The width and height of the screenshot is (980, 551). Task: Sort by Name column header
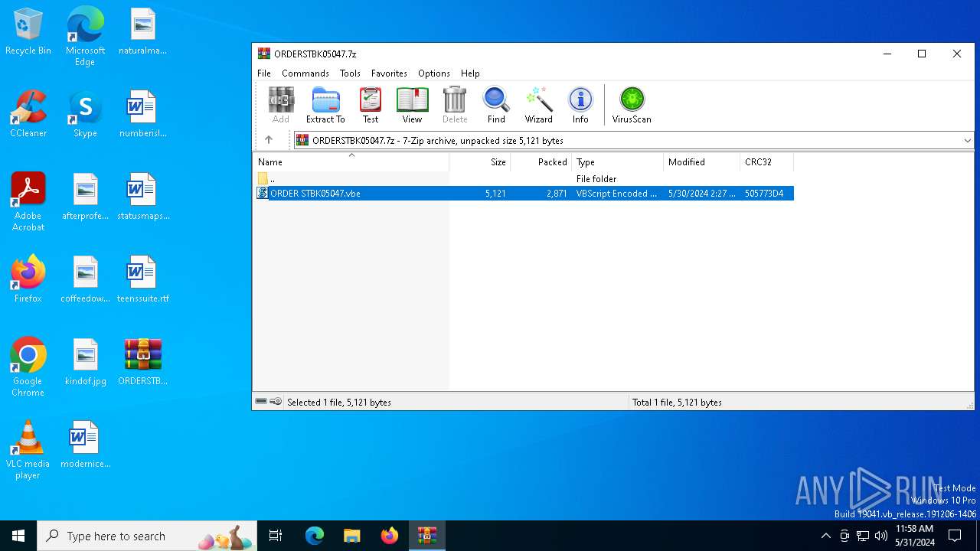[x=351, y=162]
